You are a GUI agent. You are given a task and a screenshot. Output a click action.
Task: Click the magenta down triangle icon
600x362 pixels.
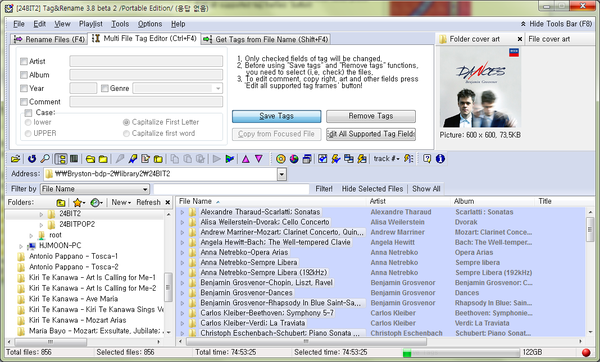coord(259,159)
